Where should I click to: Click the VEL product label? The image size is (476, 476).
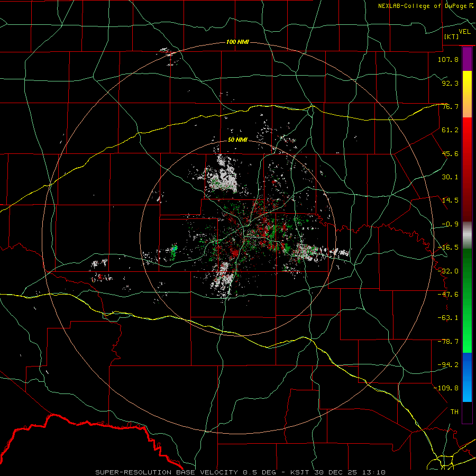tap(464, 32)
